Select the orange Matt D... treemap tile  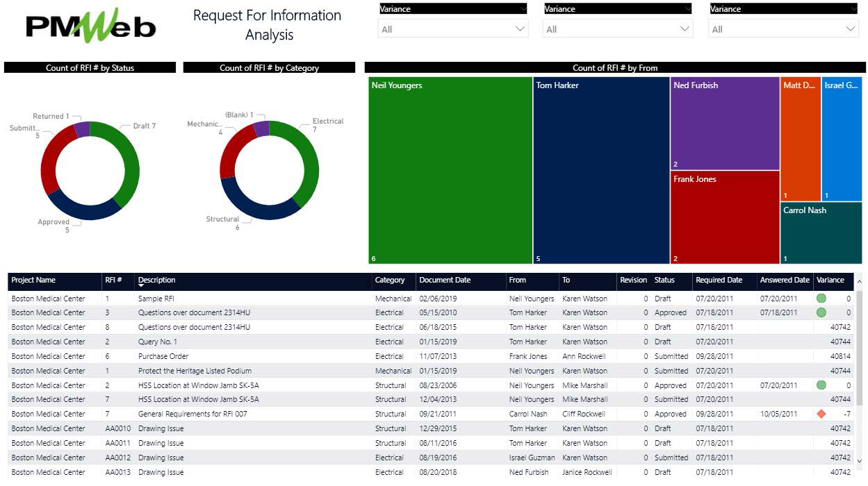point(801,139)
